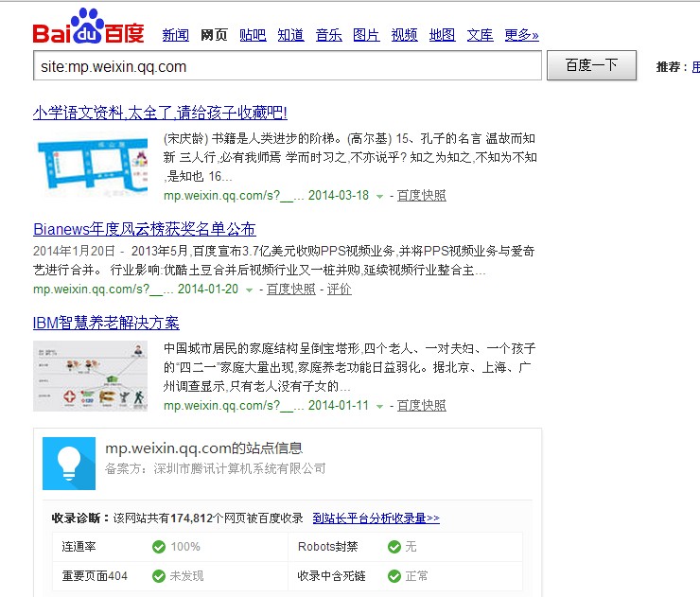
Task: Open the 知道 tab
Action: tap(290, 35)
